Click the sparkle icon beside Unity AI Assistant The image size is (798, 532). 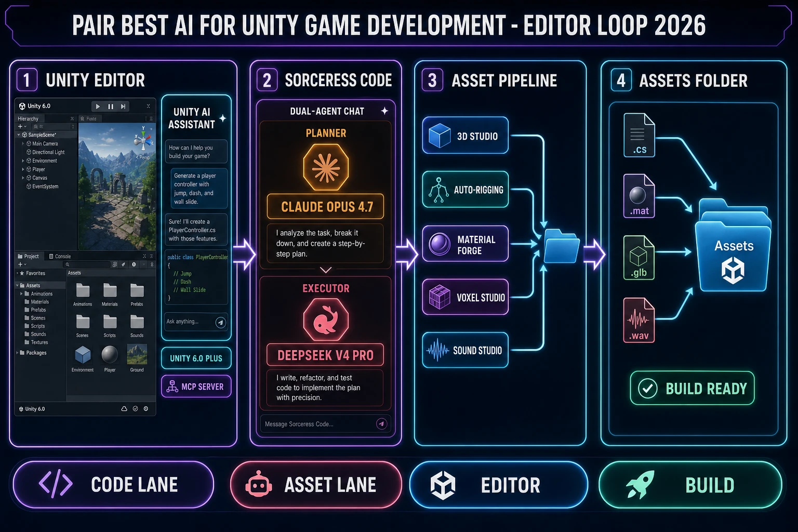point(222,118)
